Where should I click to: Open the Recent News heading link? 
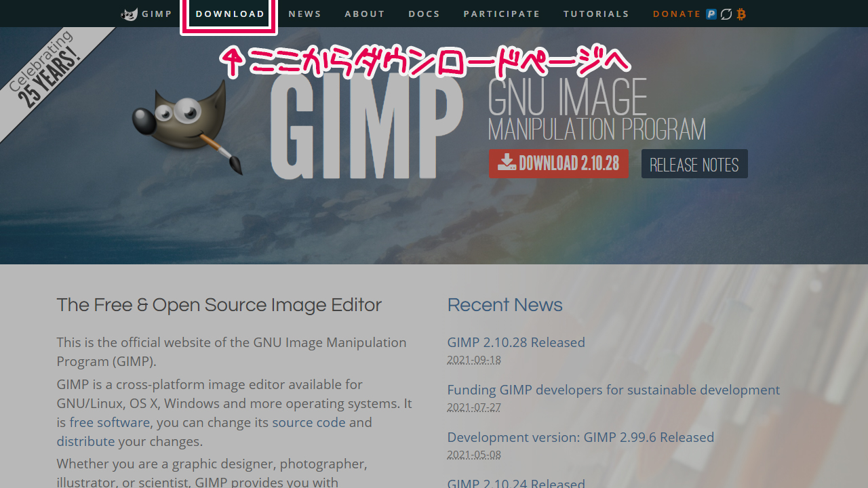pyautogui.click(x=505, y=305)
